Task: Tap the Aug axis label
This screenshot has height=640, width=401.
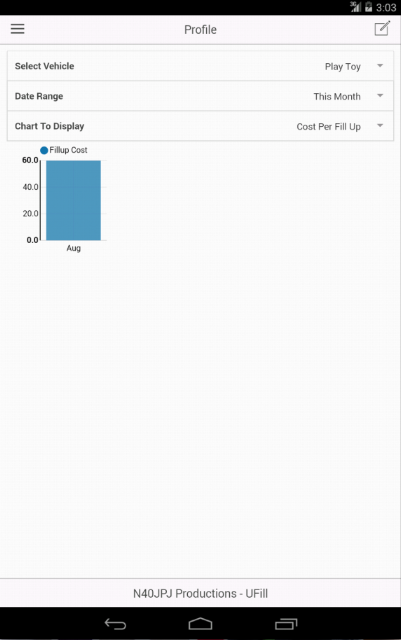Action: 74,248
